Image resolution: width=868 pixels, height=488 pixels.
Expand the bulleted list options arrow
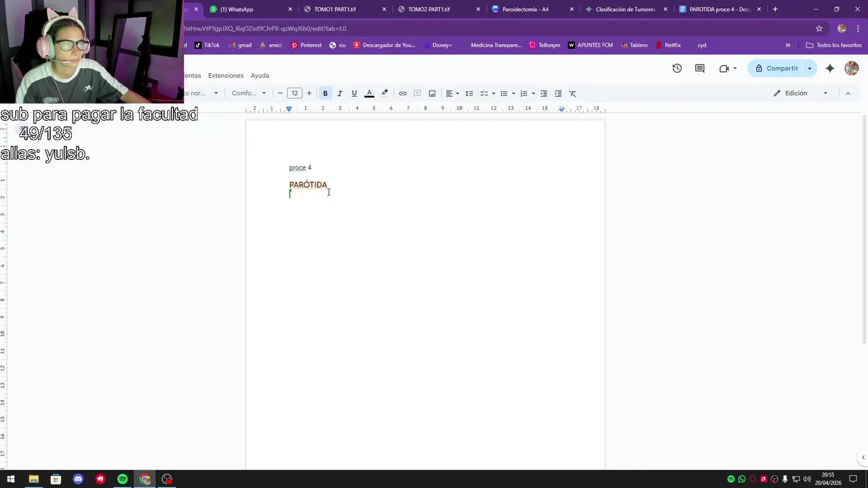[x=513, y=94]
